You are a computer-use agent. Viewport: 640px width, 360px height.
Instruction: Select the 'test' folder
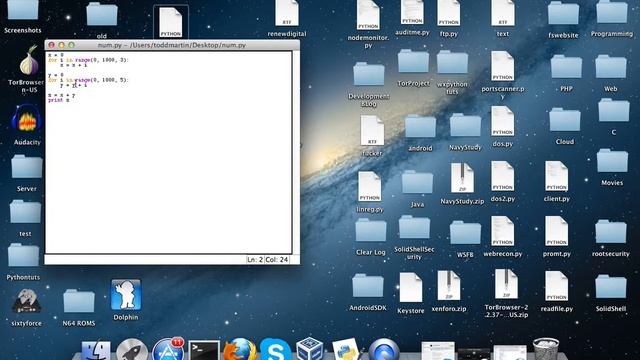click(x=25, y=211)
